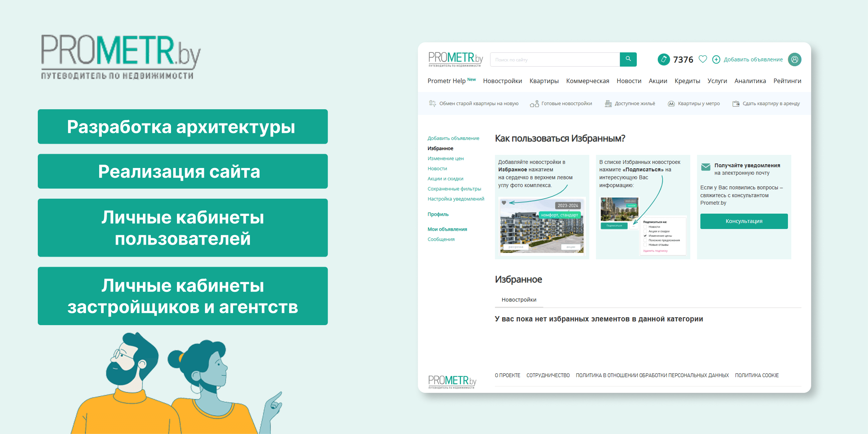Click the Сдать квартиру в аренду icon
The height and width of the screenshot is (434, 868).
[x=736, y=104]
